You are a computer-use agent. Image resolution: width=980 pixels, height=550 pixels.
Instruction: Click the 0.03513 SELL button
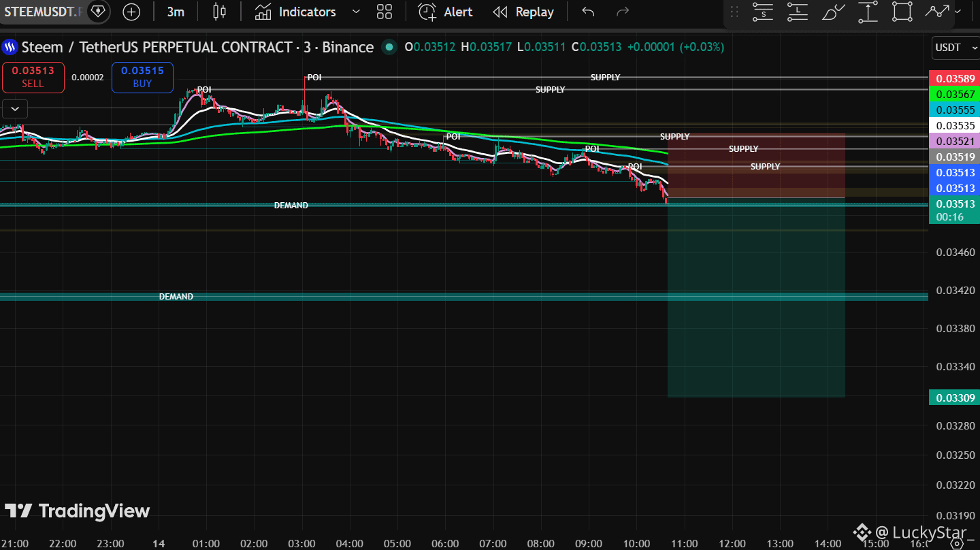click(x=33, y=77)
